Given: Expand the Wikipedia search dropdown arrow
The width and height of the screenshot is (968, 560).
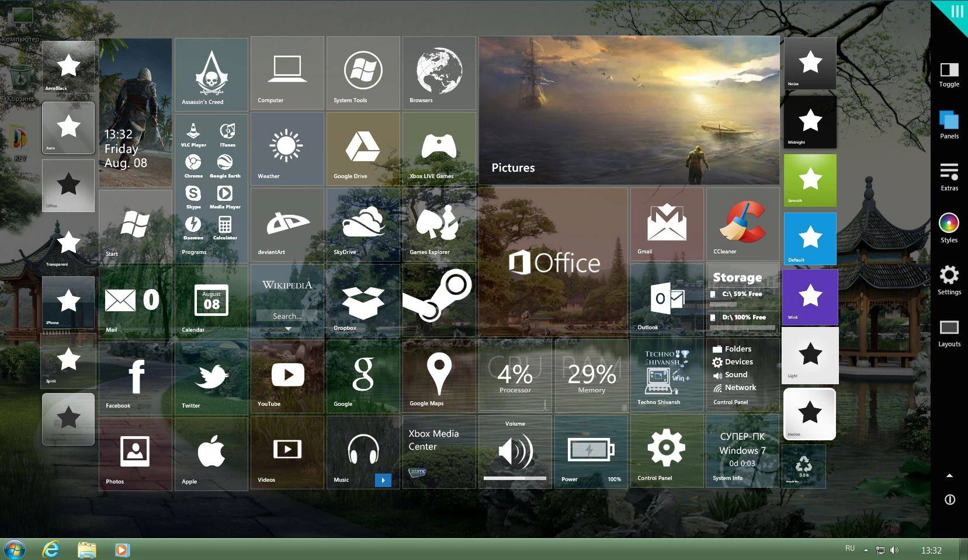Looking at the screenshot, I should tap(288, 329).
